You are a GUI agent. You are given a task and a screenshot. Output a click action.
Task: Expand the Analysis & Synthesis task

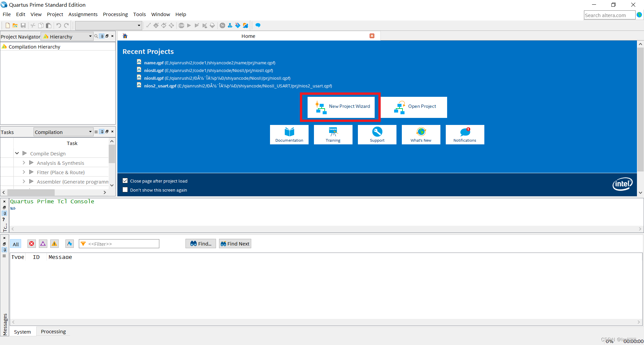click(24, 163)
